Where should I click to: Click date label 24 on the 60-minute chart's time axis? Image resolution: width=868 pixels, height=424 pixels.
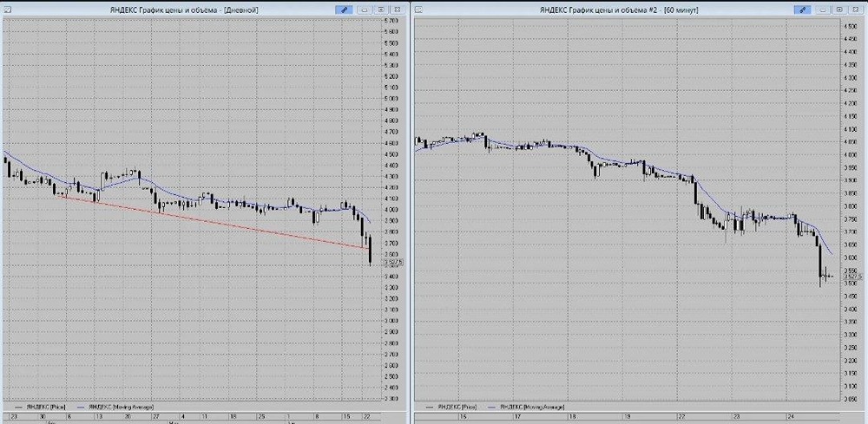pos(791,417)
